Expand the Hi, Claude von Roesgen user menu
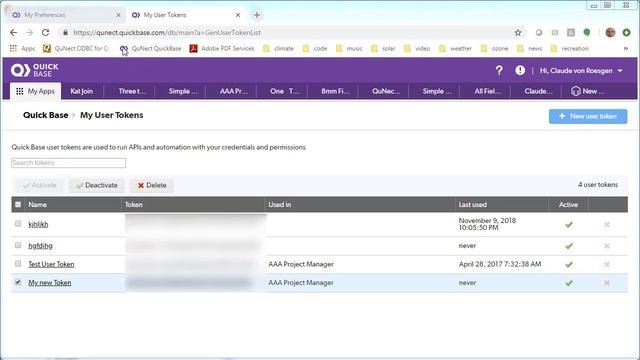 (x=581, y=71)
